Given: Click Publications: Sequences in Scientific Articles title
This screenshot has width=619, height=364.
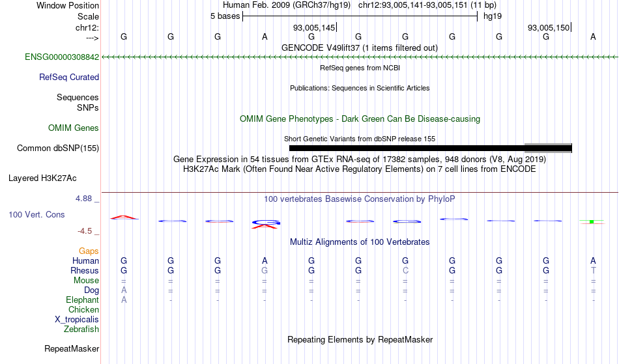Looking at the screenshot, I should pos(360,89).
